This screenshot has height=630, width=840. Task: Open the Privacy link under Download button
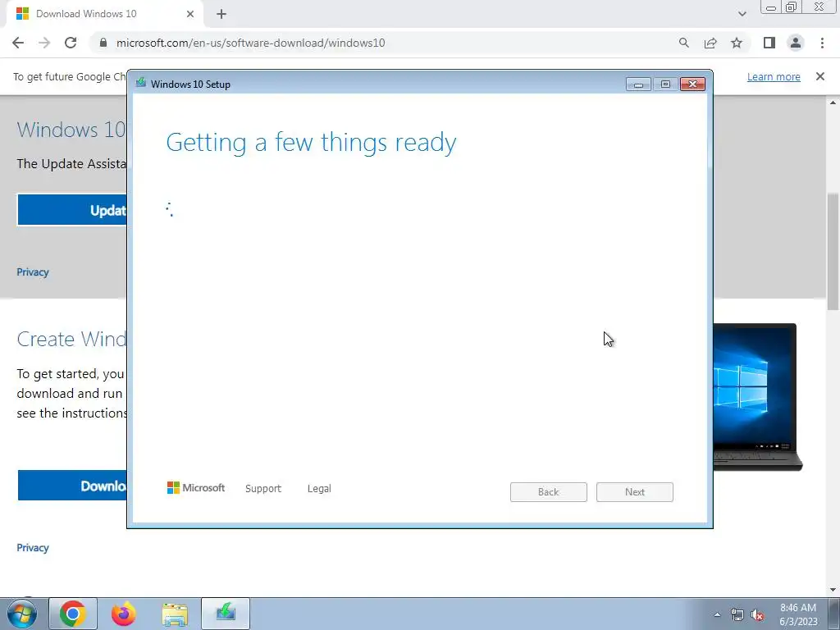pos(33,547)
